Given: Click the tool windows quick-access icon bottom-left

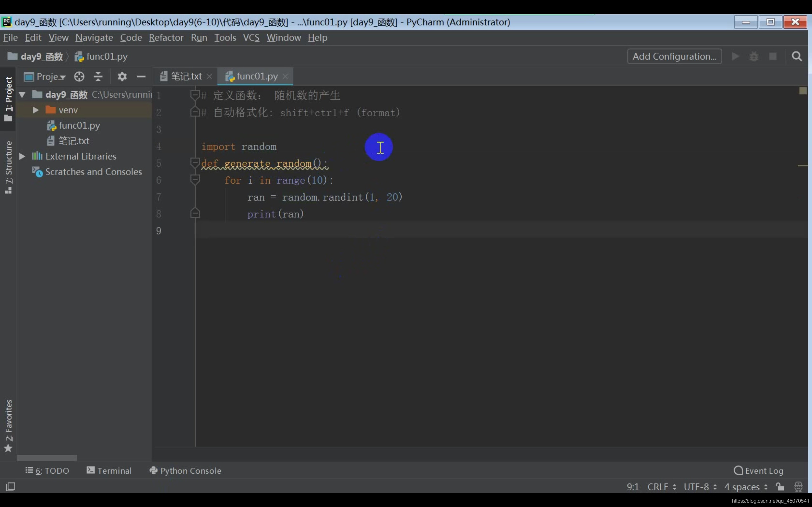Looking at the screenshot, I should 11,486.
